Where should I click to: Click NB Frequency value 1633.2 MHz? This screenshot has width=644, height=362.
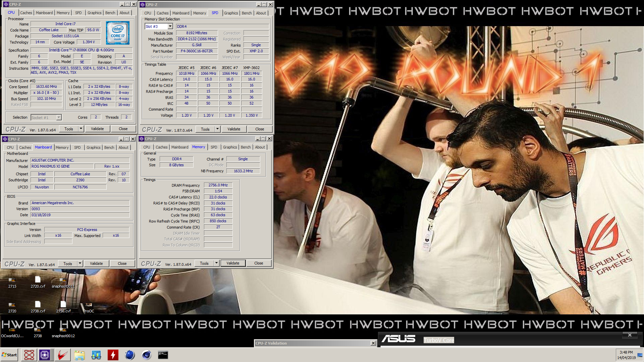[243, 171]
